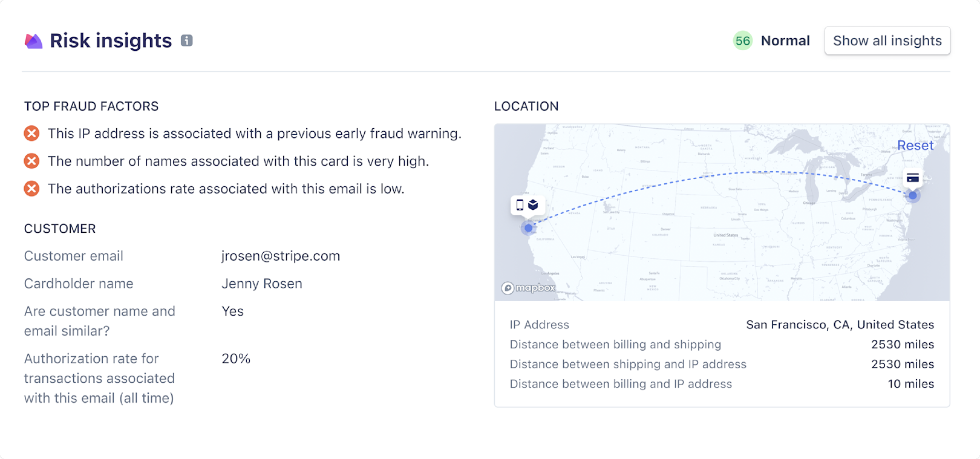Click the green risk score 56 badge

tap(742, 41)
